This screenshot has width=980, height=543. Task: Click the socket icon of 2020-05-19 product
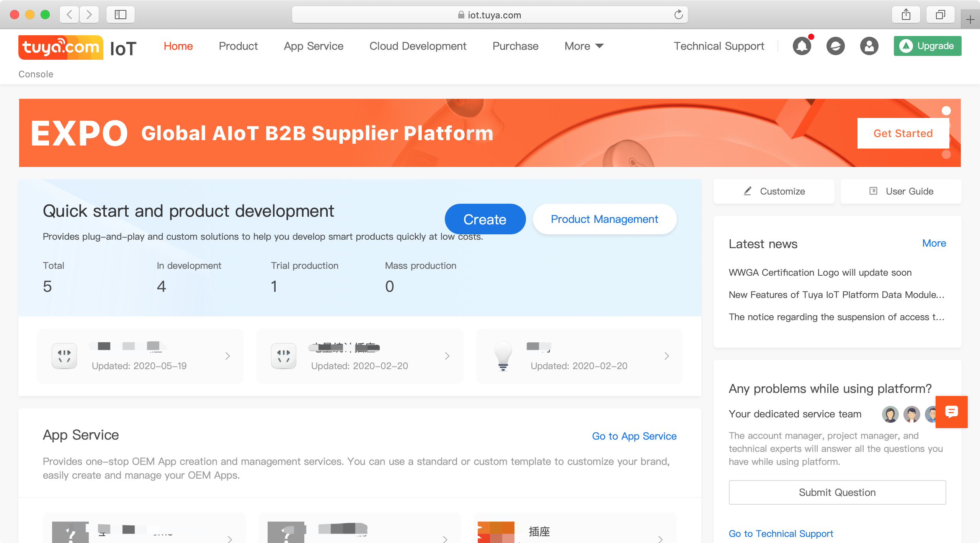64,356
